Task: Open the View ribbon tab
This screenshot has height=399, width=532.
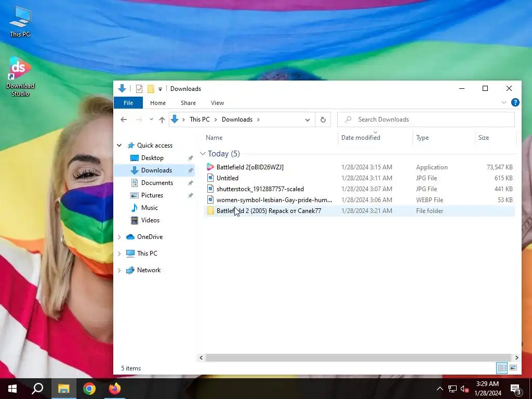Action: 217,103
